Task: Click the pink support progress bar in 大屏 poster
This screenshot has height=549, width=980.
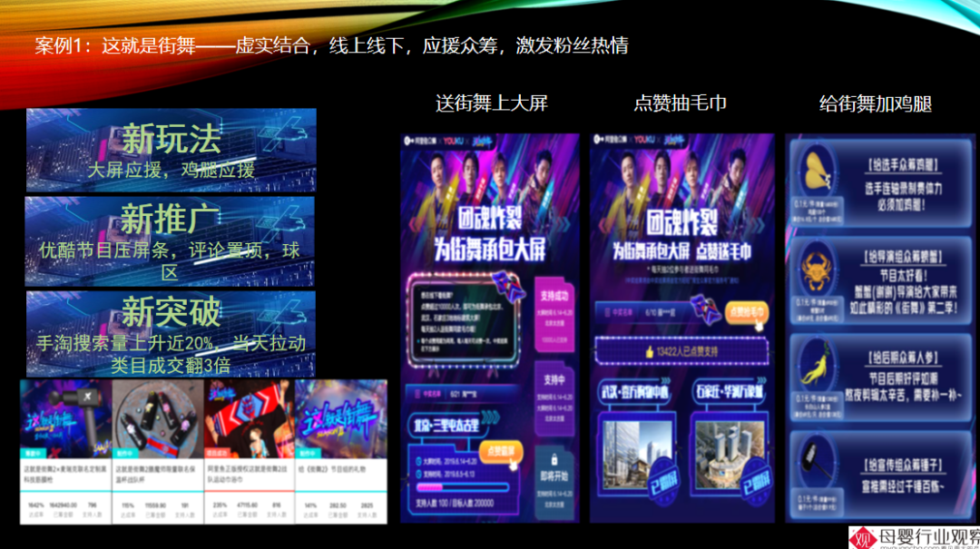Action: (x=463, y=487)
